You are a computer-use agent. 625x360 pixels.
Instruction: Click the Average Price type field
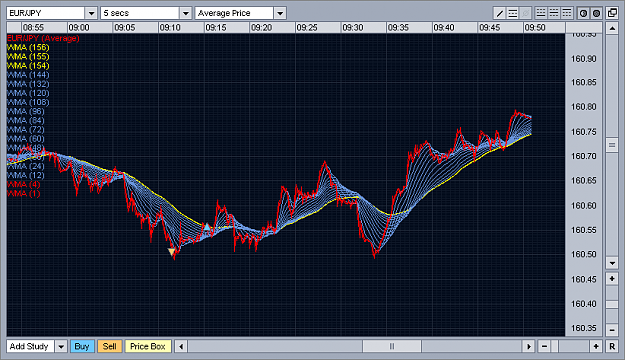[x=235, y=13]
